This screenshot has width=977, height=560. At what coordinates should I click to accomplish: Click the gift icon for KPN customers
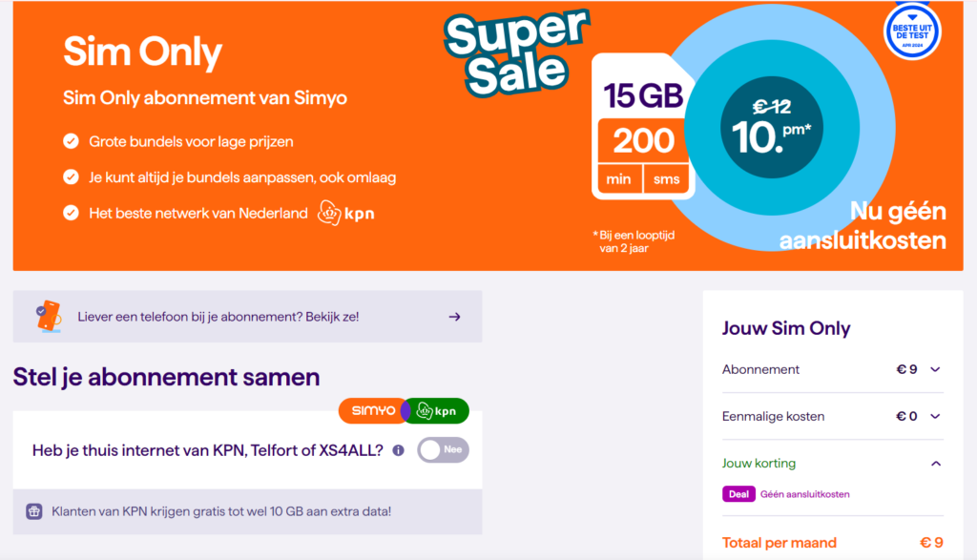pyautogui.click(x=34, y=511)
